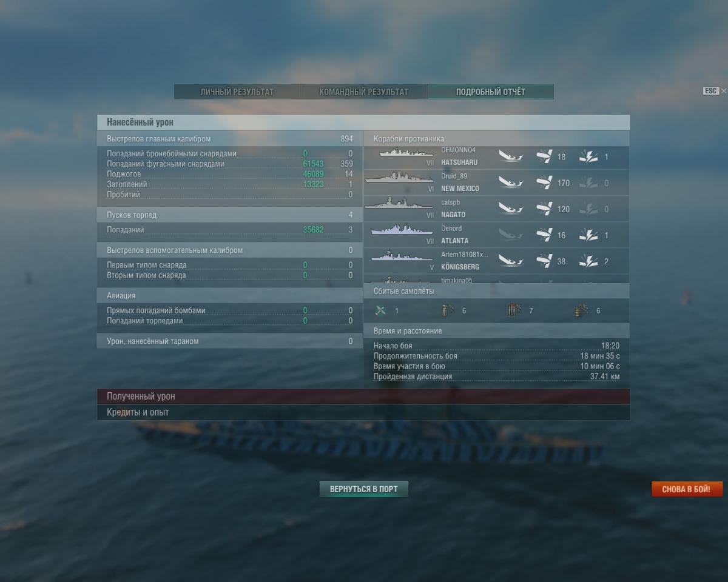Expand the Полученный урон section
Viewport: 728px width, 582px height.
coord(363,396)
